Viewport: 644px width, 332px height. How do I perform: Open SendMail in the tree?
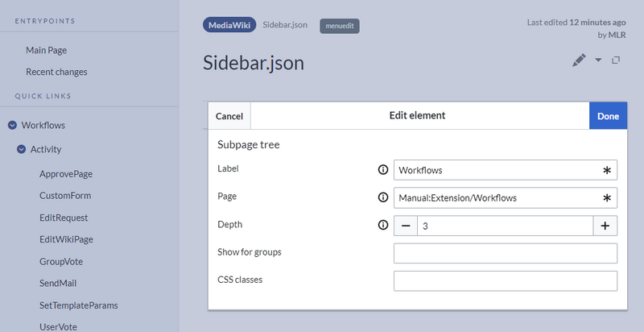coord(58,283)
